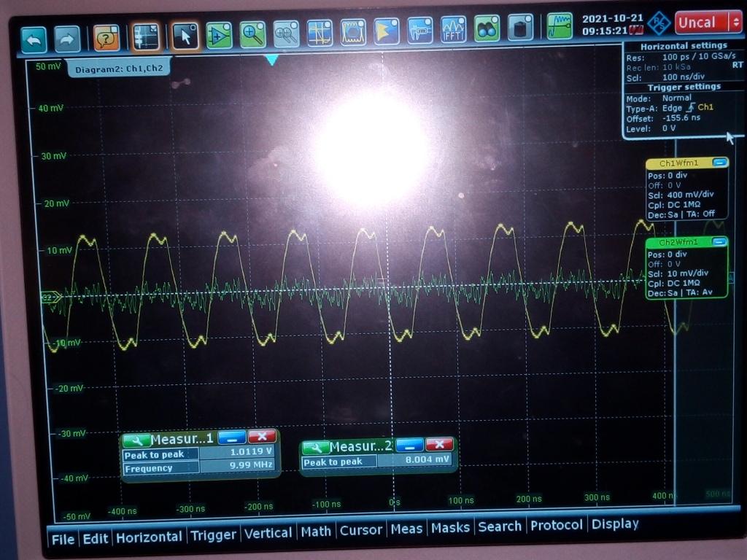Click the date and time display

tap(613, 24)
